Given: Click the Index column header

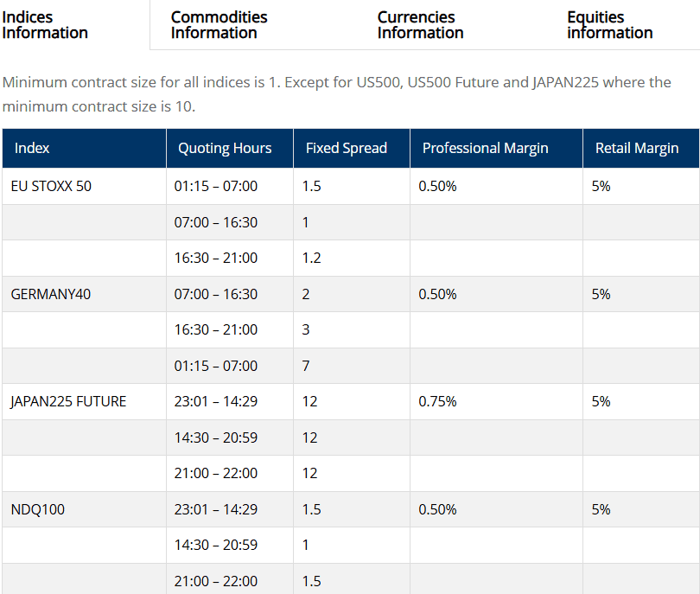Looking at the screenshot, I should 31,148.
